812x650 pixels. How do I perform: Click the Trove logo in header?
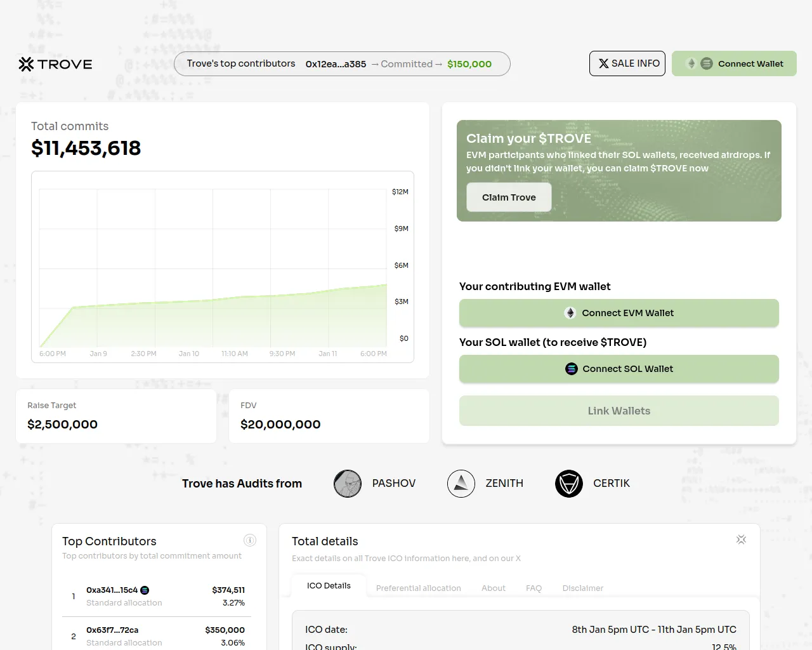tap(55, 64)
